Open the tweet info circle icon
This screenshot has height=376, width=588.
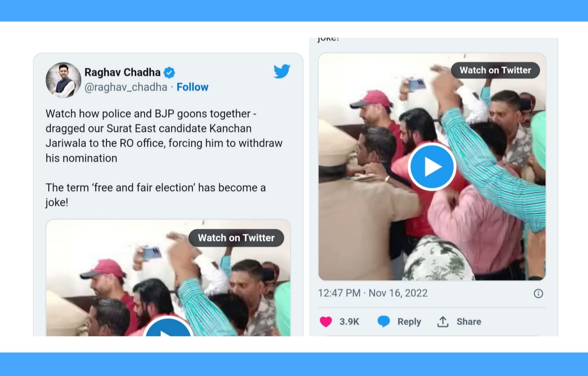tap(538, 293)
